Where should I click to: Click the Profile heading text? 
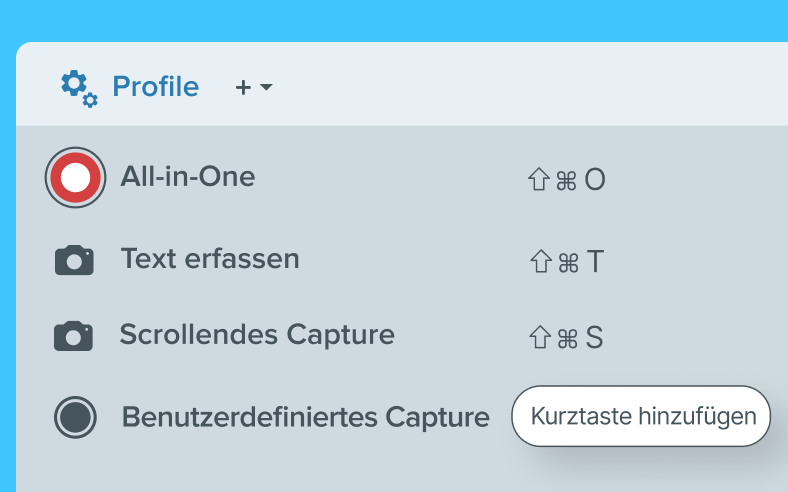click(x=156, y=86)
